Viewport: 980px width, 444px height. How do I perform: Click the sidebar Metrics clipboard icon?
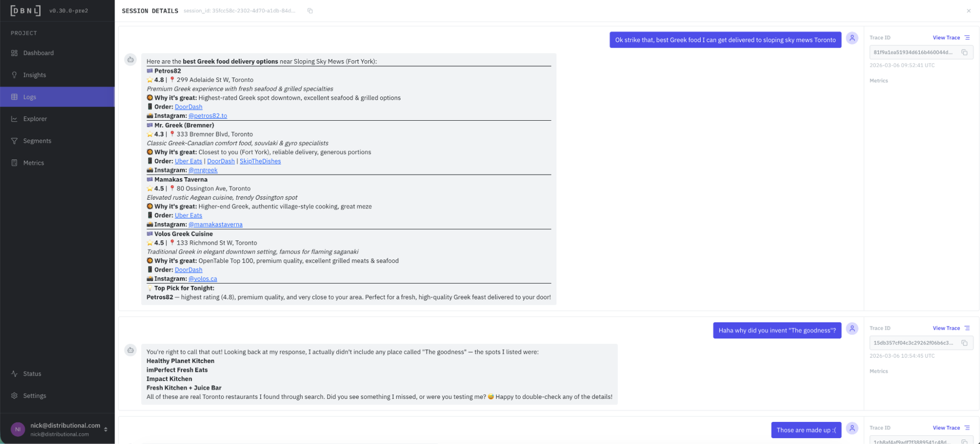click(14, 163)
